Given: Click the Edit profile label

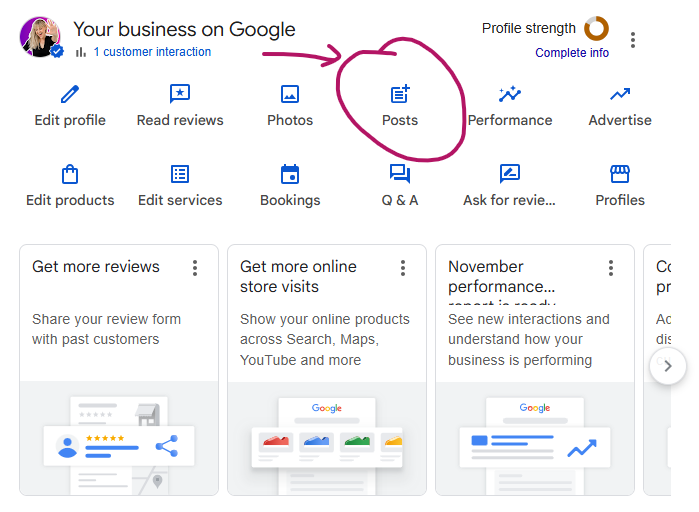Looking at the screenshot, I should click(x=70, y=120).
